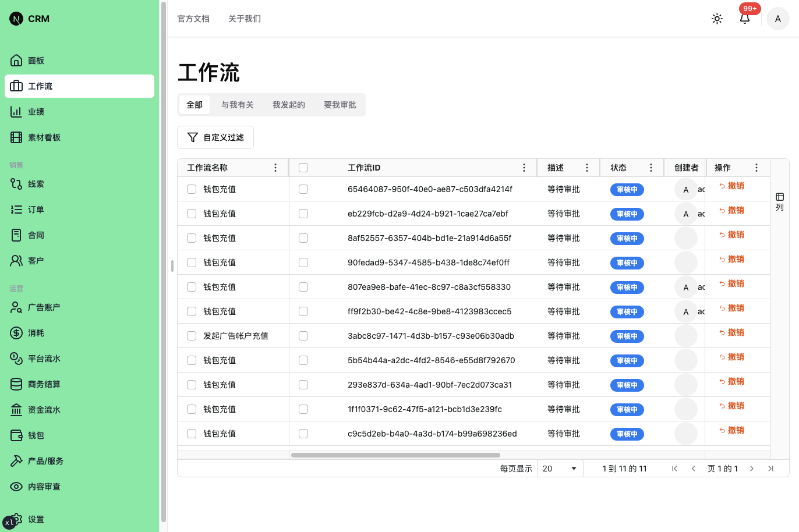Switch to the 与我有关 tab
Screen dimensions: 799x532
point(238,104)
